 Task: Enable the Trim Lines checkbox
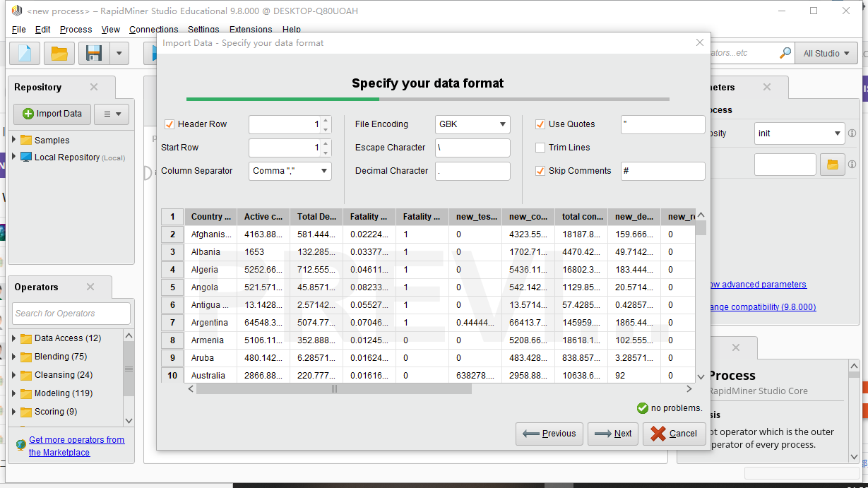pos(540,148)
